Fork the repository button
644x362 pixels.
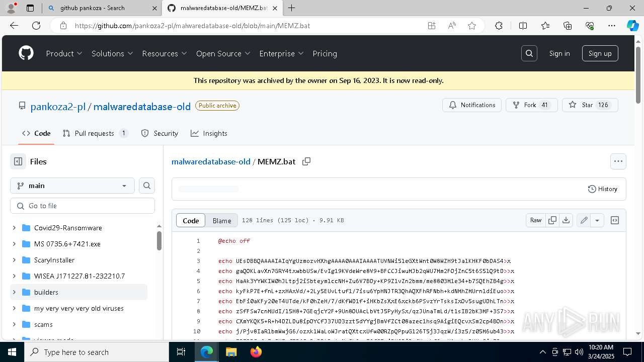tap(532, 105)
